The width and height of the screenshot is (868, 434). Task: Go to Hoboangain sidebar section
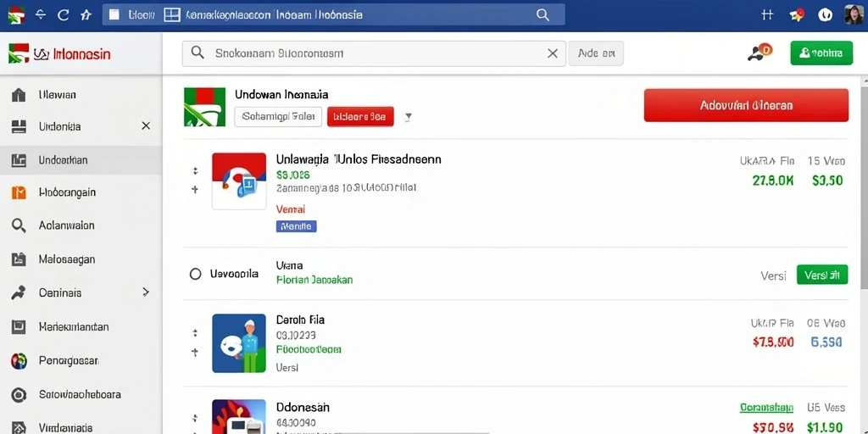pos(81,192)
